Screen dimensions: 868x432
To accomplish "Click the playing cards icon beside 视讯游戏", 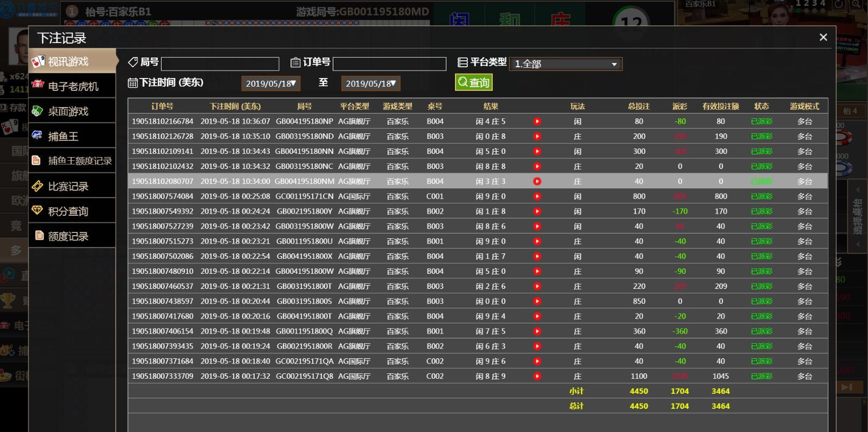I will (x=38, y=61).
